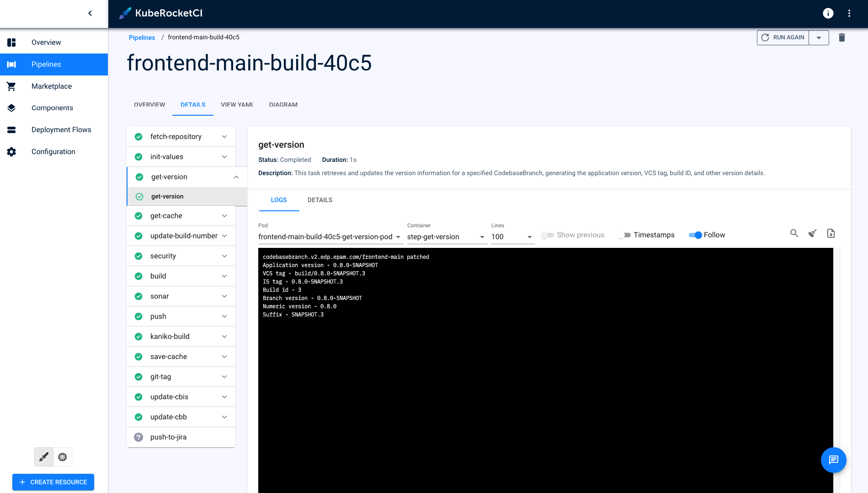The height and width of the screenshot is (493, 868).
Task: Collapse the get-version task chevron
Action: pyautogui.click(x=236, y=177)
